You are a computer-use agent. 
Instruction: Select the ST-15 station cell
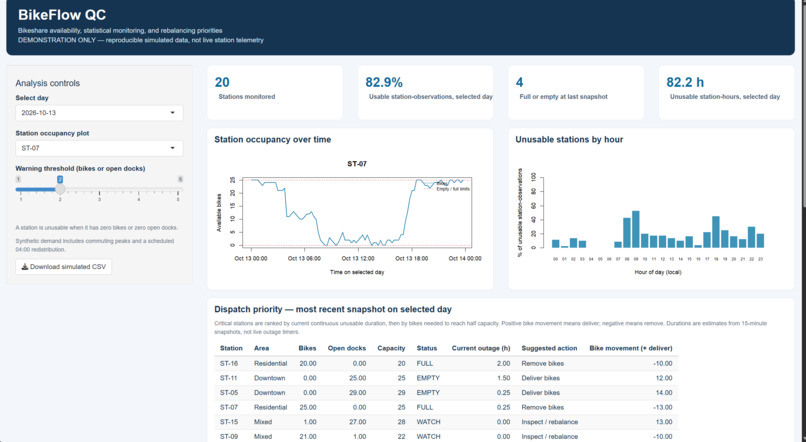click(x=229, y=422)
